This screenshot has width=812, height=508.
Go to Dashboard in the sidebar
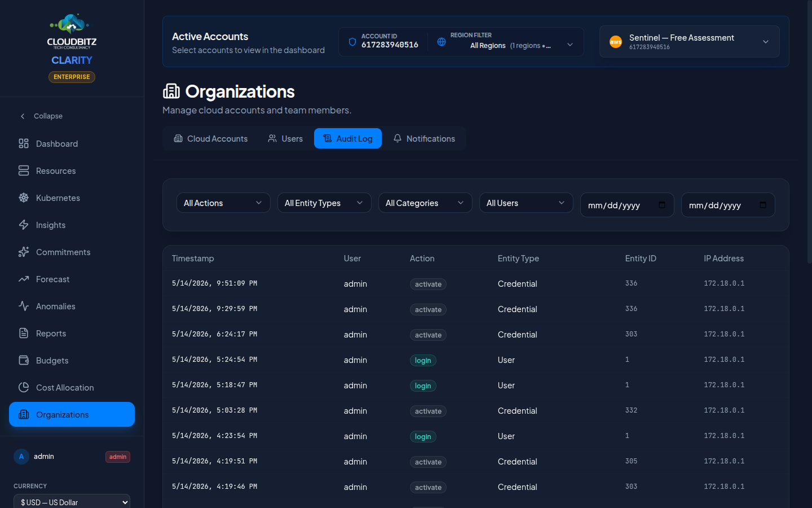72,144
